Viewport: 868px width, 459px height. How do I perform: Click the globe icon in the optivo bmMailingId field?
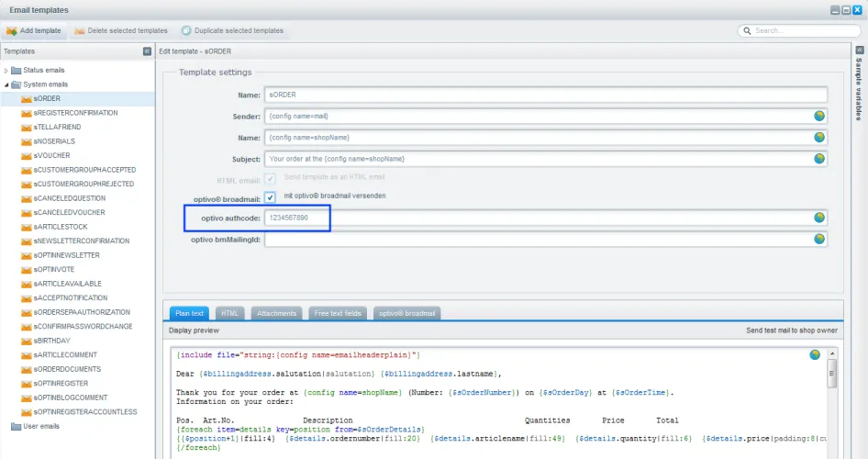(819, 239)
